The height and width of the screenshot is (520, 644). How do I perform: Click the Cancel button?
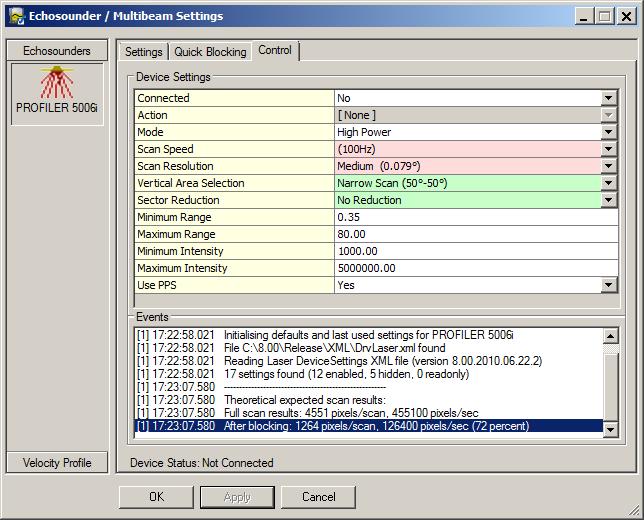[x=318, y=496]
